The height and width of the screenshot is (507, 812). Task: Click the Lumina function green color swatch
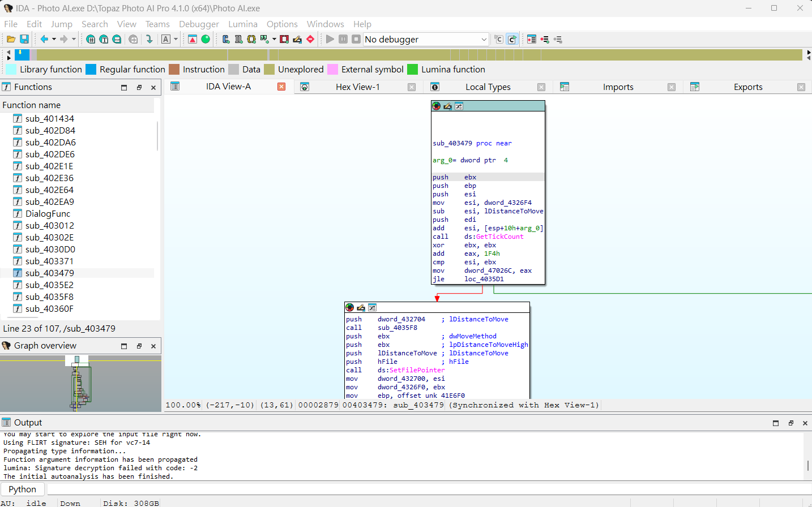click(412, 69)
